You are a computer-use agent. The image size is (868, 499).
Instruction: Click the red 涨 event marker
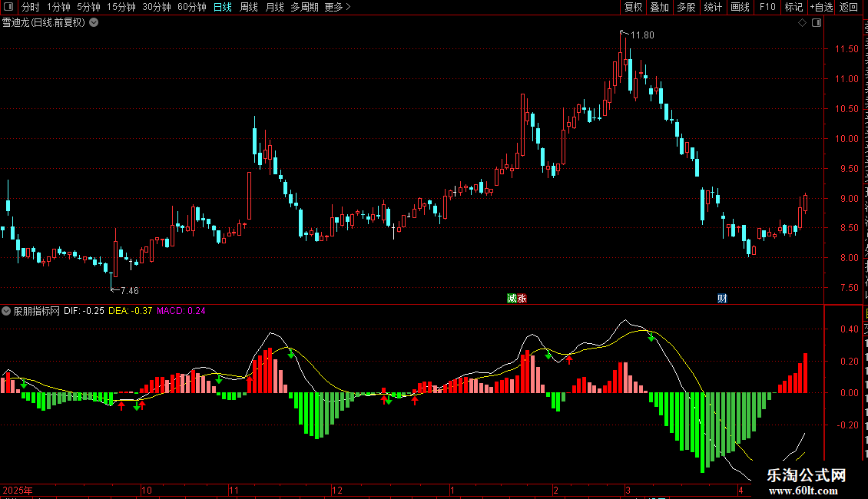(x=522, y=299)
